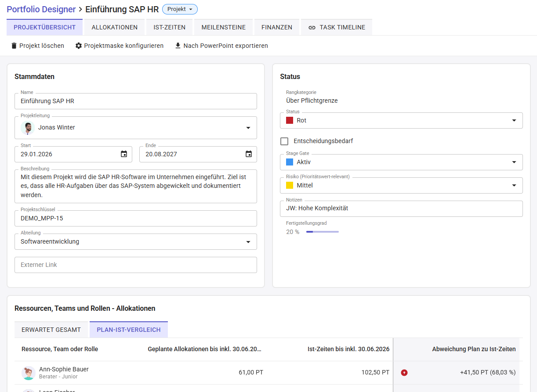
Task: Click the 102,50 PT cell
Action: coord(375,372)
